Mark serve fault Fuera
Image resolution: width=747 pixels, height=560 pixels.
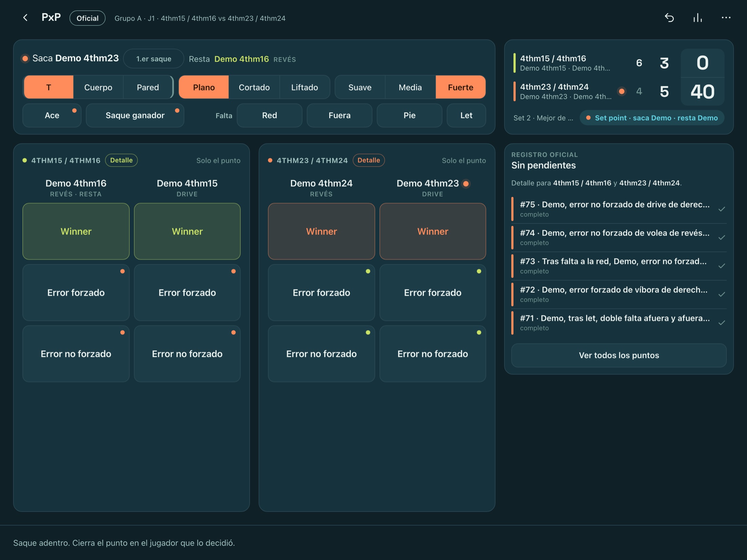point(340,115)
